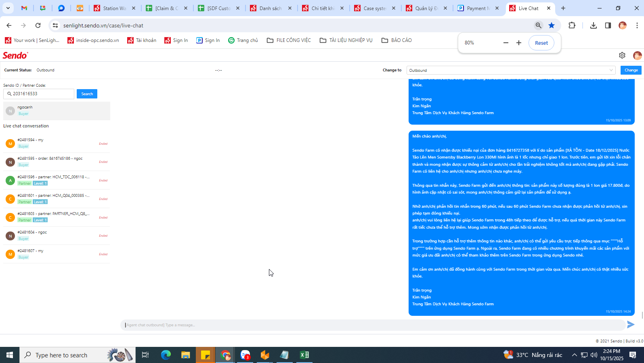Open the Chrome extensions puzzle icon
The height and width of the screenshot is (363, 644).
pyautogui.click(x=572, y=25)
